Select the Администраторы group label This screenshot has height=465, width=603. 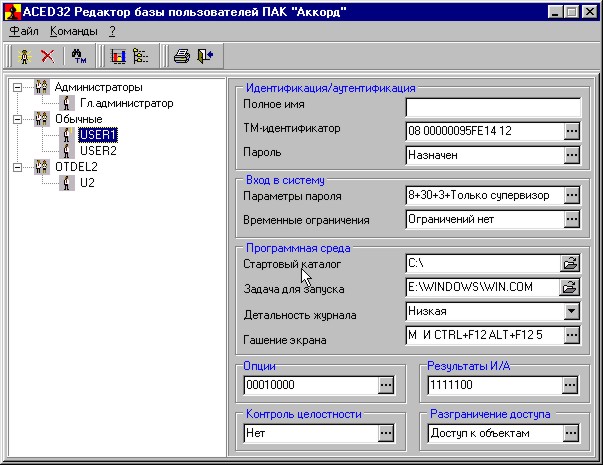click(x=98, y=87)
